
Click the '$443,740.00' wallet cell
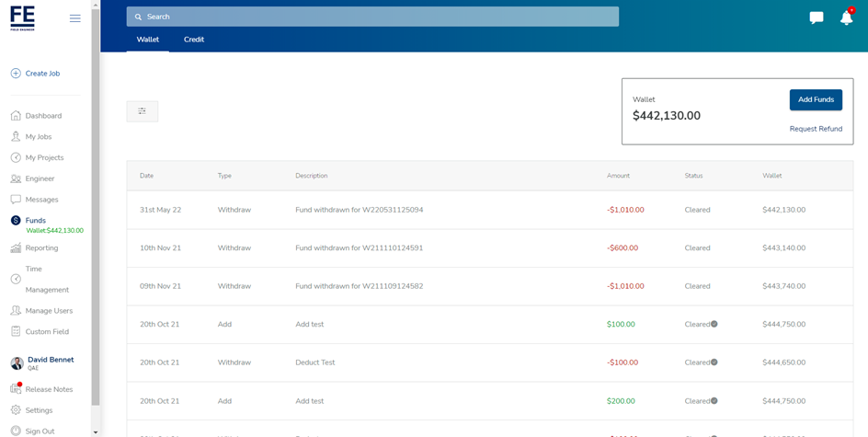(x=783, y=286)
